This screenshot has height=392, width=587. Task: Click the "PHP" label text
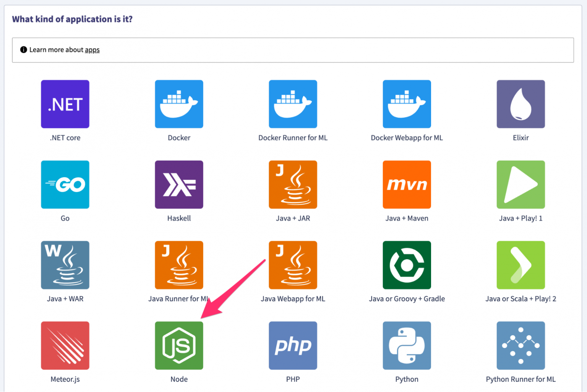293,379
